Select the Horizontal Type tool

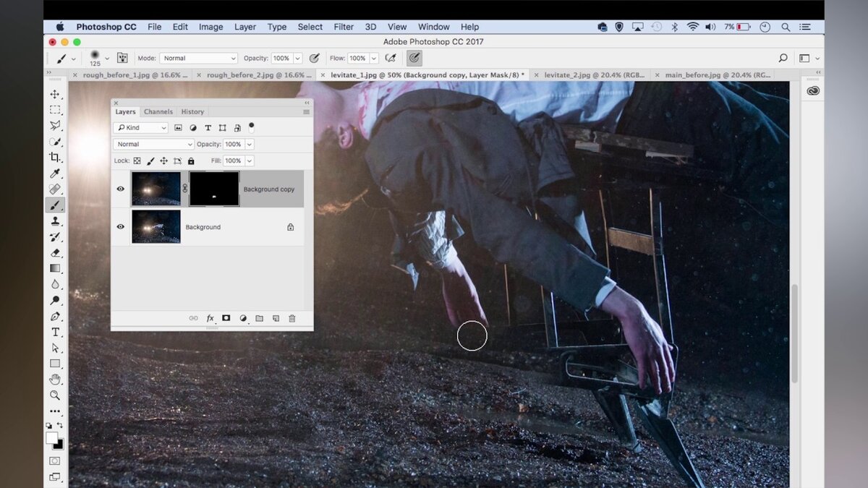(x=55, y=333)
